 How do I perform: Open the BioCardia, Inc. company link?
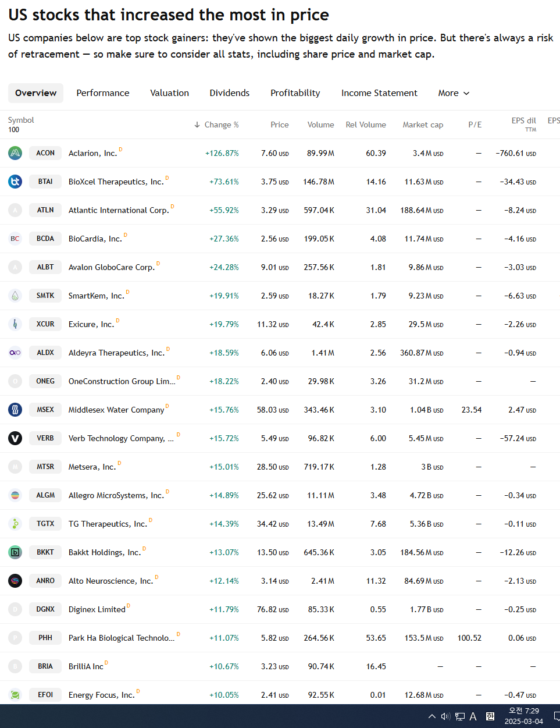[95, 239]
